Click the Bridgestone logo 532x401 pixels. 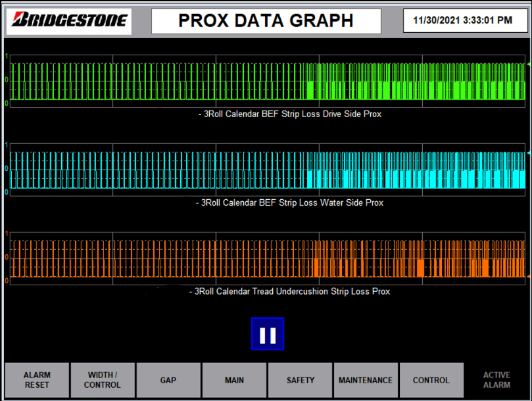pos(69,20)
